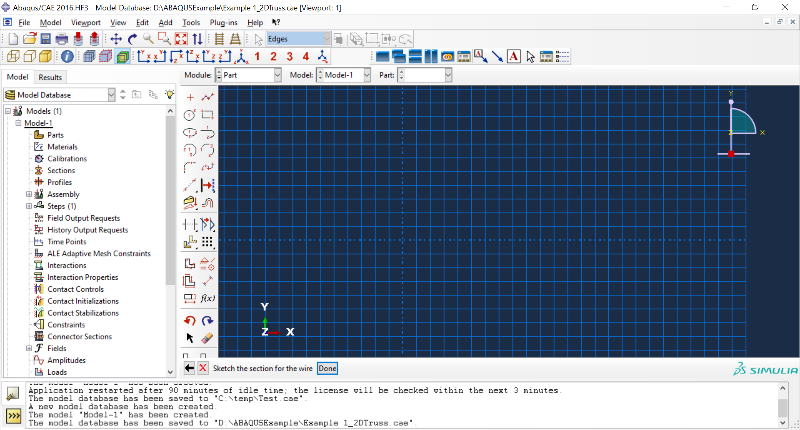The height and width of the screenshot is (430, 800).
Task: Open the Module dropdown showing Part
Action: tap(248, 75)
